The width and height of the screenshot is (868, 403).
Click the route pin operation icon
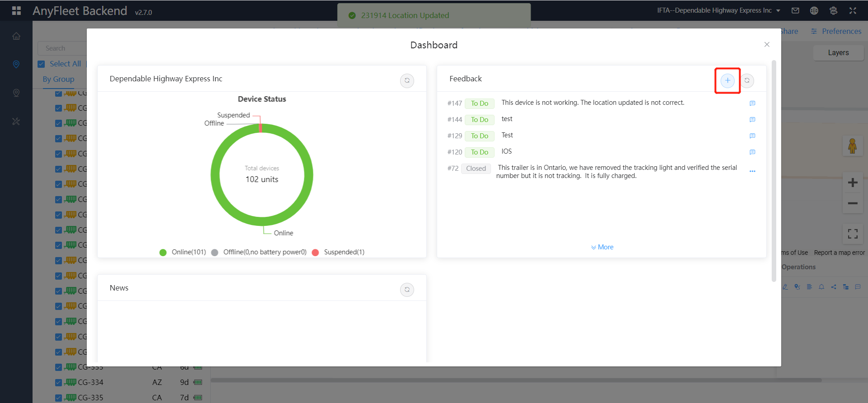[797, 287]
